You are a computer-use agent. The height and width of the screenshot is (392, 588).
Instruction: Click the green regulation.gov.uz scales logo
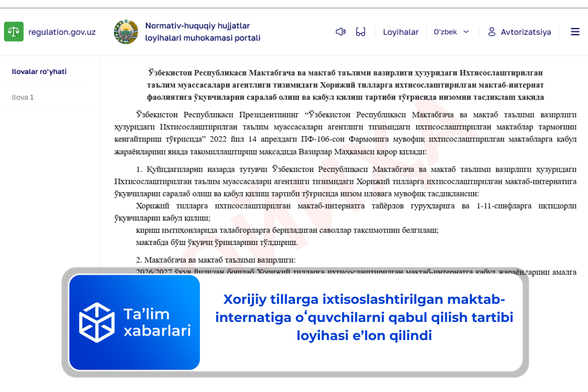point(13,31)
